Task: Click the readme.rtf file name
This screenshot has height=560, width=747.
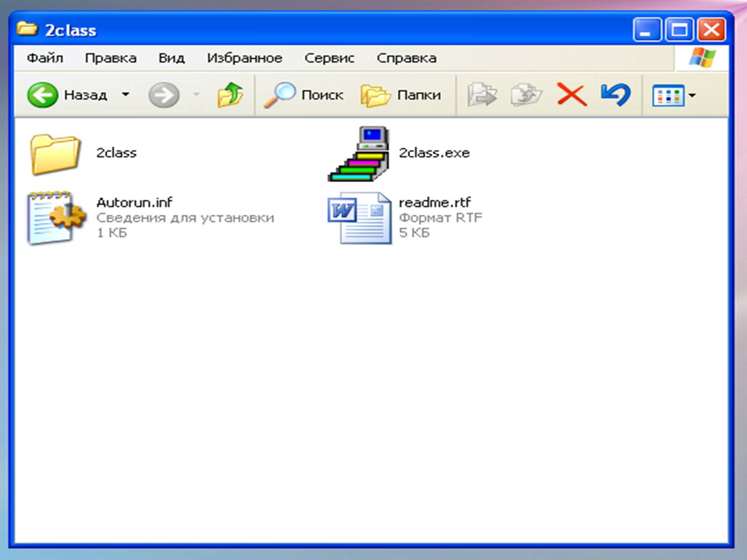Action: (x=435, y=202)
